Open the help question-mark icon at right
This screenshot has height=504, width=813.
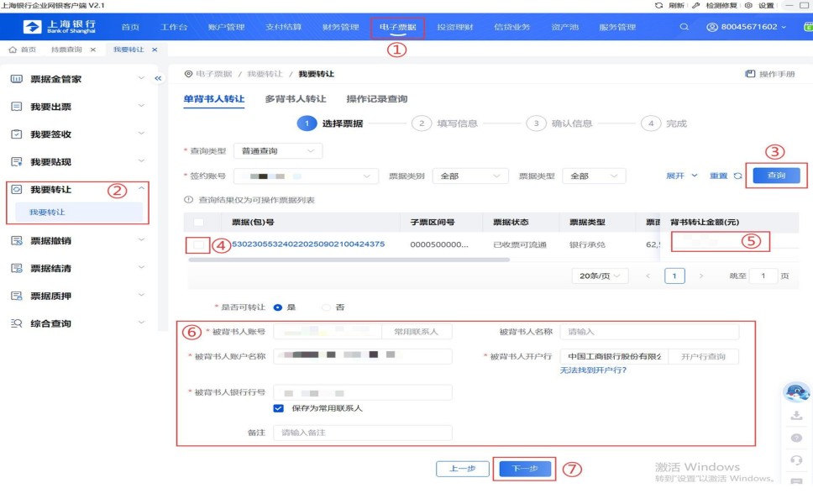(796, 438)
